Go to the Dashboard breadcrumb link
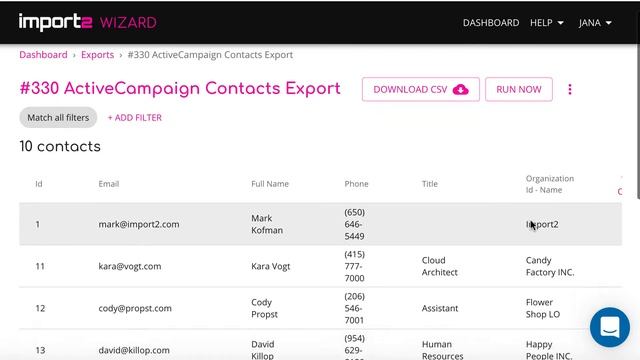 click(43, 55)
